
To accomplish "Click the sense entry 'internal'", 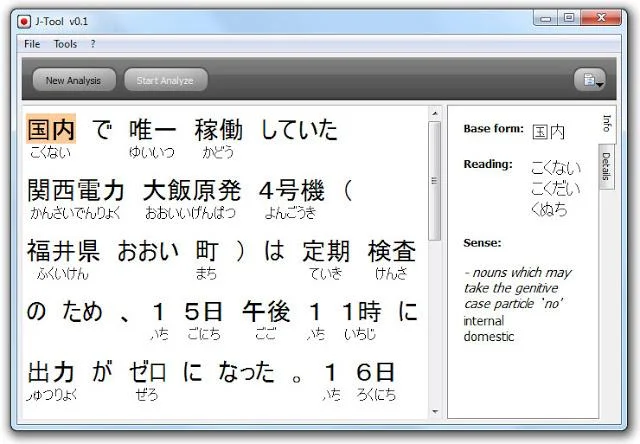I will pyautogui.click(x=484, y=321).
